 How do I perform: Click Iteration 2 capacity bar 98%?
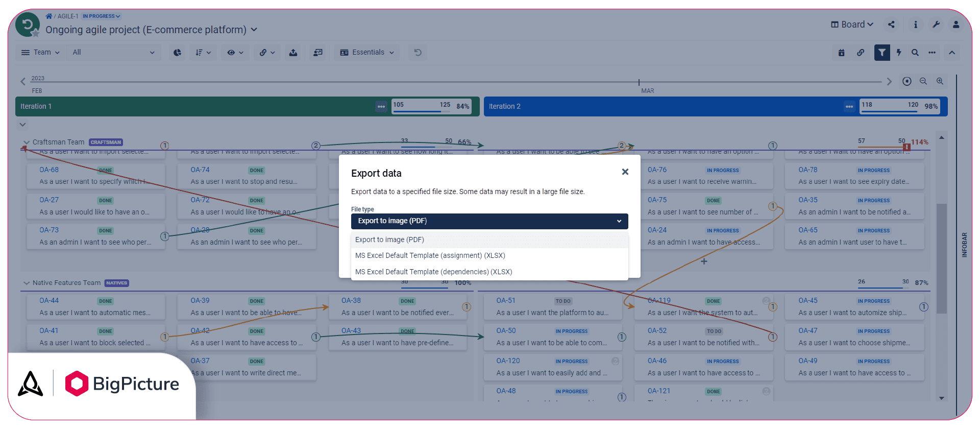[900, 106]
